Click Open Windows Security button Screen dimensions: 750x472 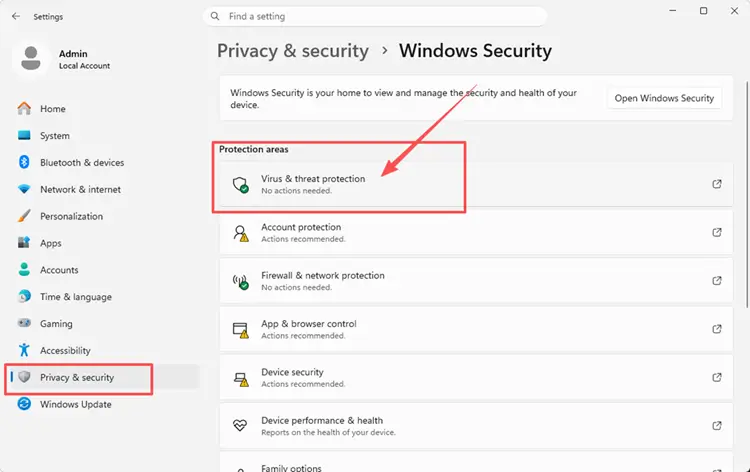click(x=664, y=98)
